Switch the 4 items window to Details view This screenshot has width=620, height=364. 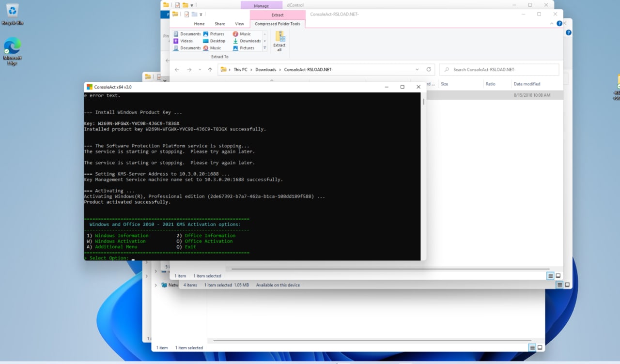click(559, 285)
